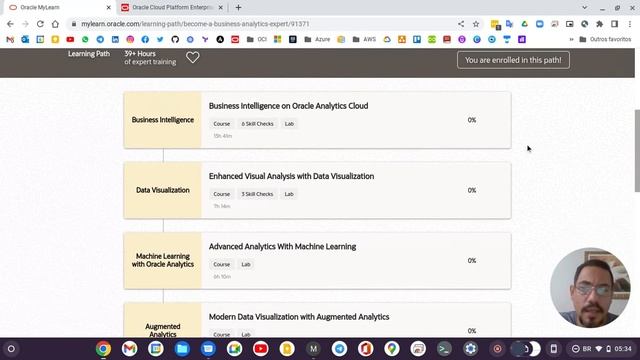Click the '6 Skill Checks' tag under Business Intelligence

(257, 124)
